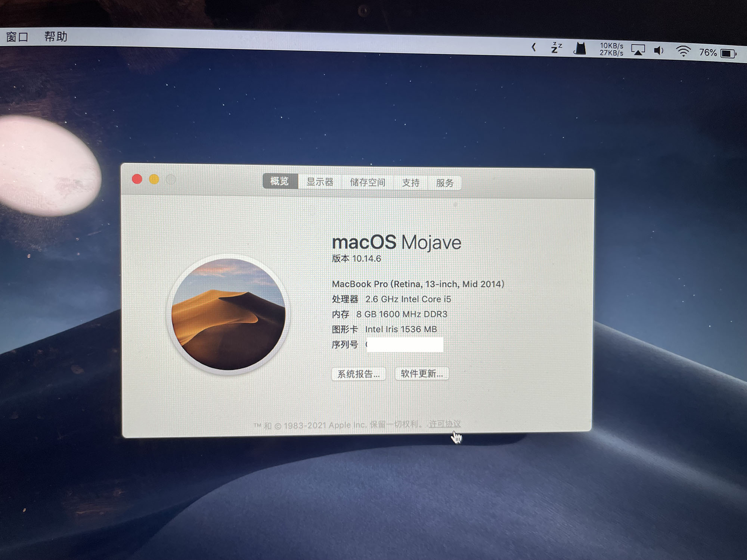Select the 概览 tab

280,181
